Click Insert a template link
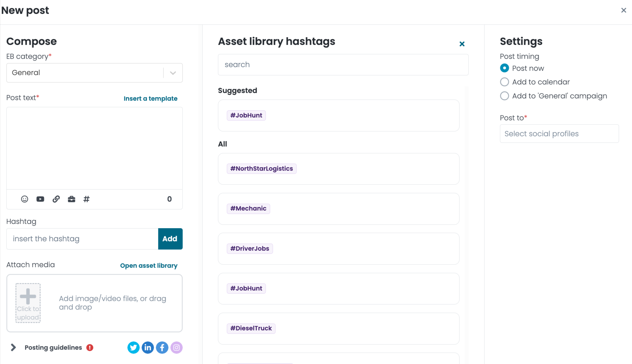 150,98
